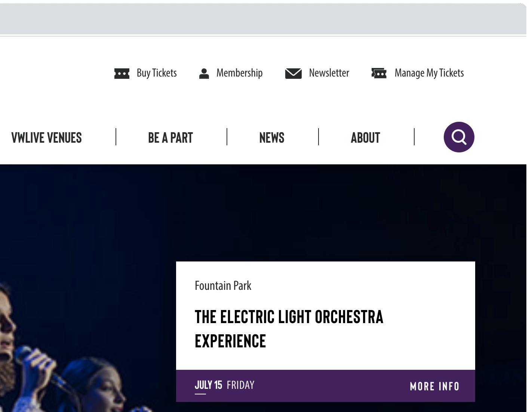Open Manage My Tickets text link
The width and height of the screenshot is (532, 412).
click(x=429, y=73)
